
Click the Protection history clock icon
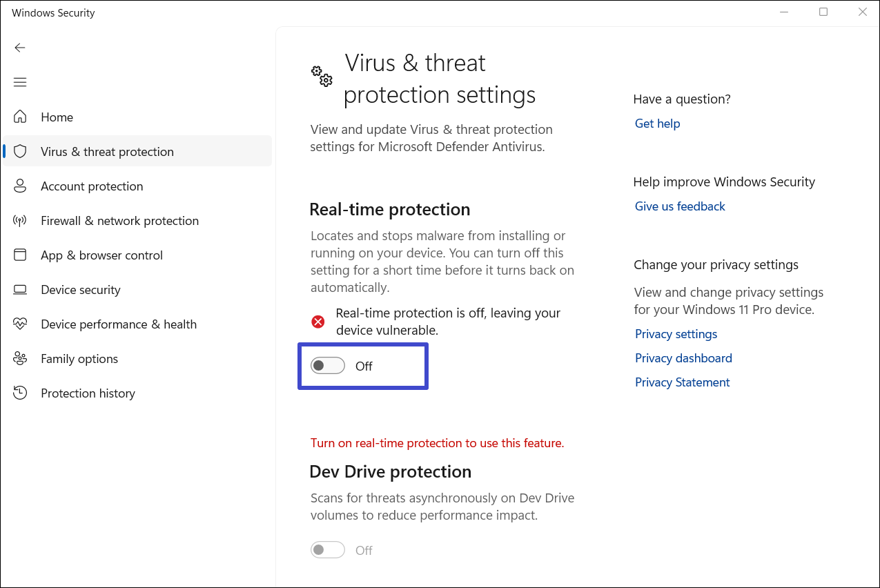point(20,393)
